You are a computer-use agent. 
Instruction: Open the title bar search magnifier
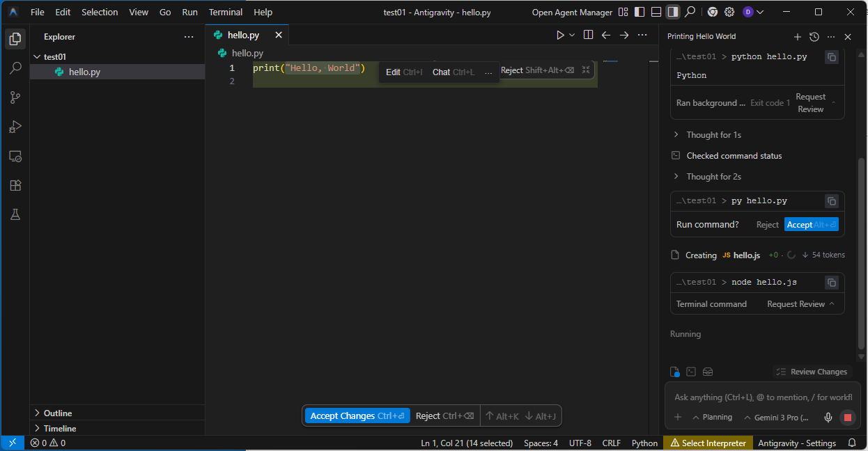click(690, 12)
